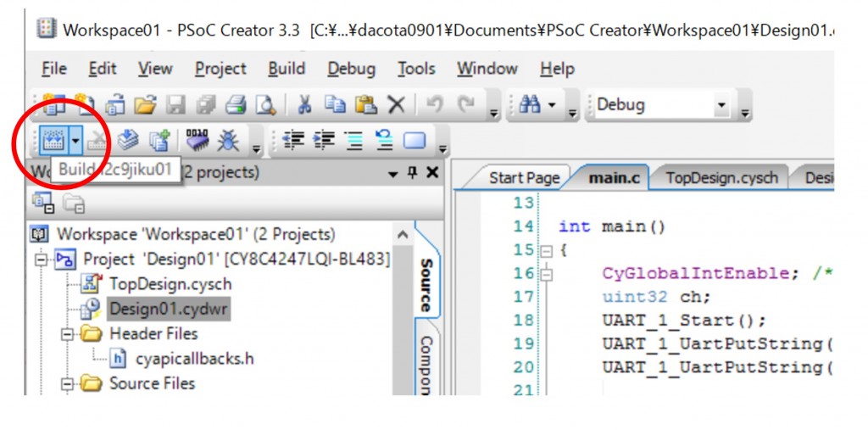Collapse the Header Files folder
868x430 pixels.
[x=67, y=335]
